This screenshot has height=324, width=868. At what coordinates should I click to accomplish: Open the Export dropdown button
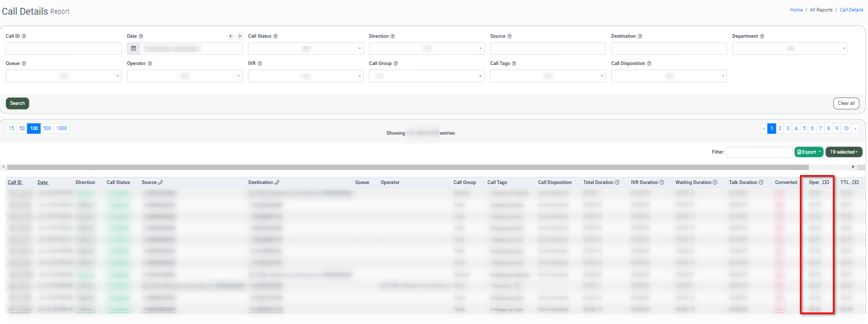tap(809, 152)
